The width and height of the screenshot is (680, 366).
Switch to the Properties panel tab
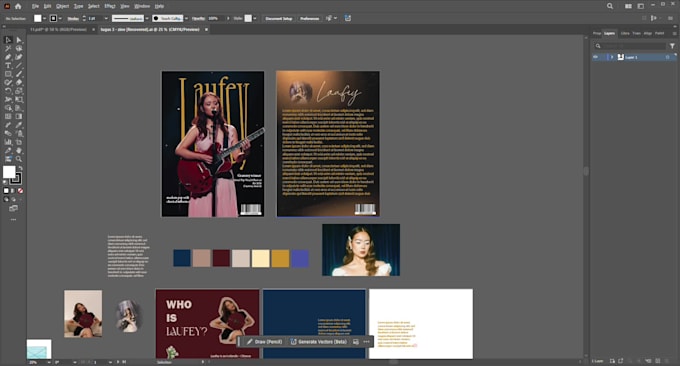pos(597,33)
